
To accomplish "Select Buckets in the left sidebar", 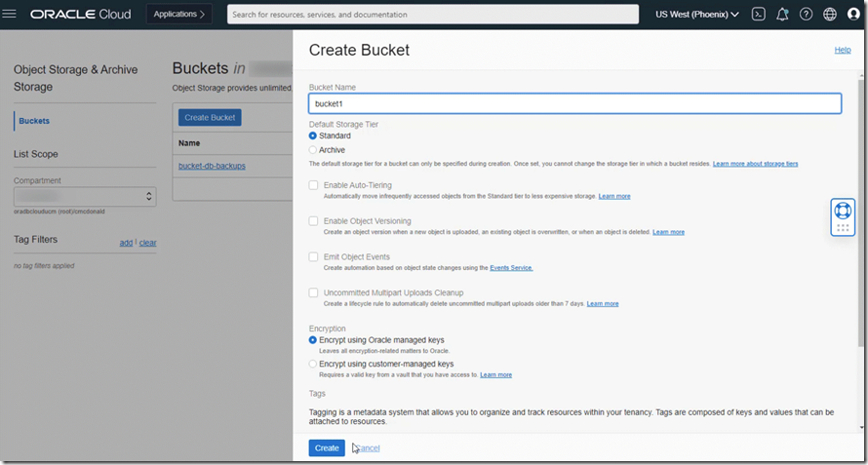I will 34,121.
